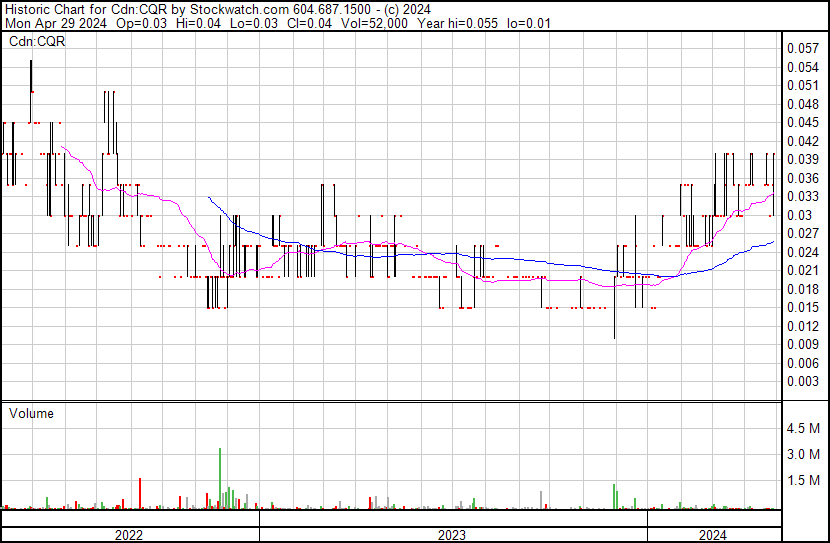Click the 4.5 M volume axis label
The image size is (830, 543).
click(805, 429)
